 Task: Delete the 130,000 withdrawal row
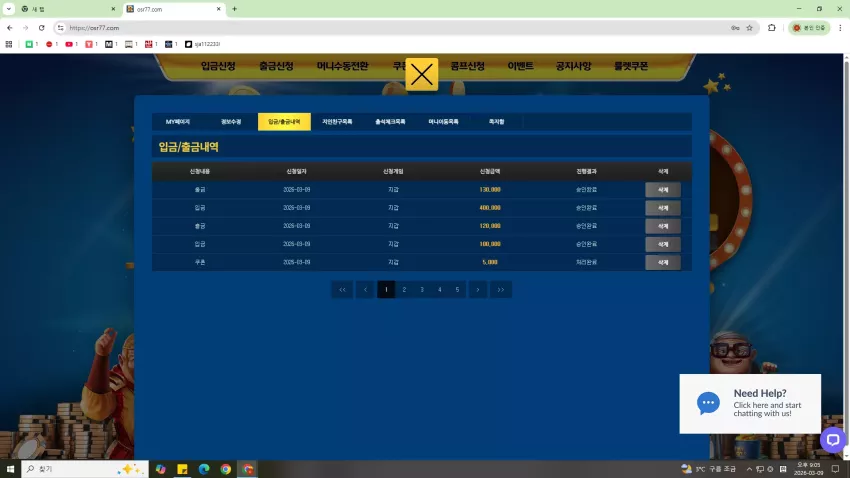[662, 190]
